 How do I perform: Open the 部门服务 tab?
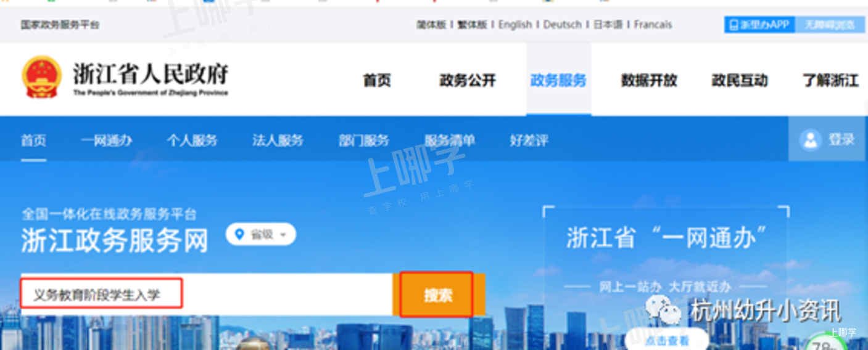[x=364, y=140]
